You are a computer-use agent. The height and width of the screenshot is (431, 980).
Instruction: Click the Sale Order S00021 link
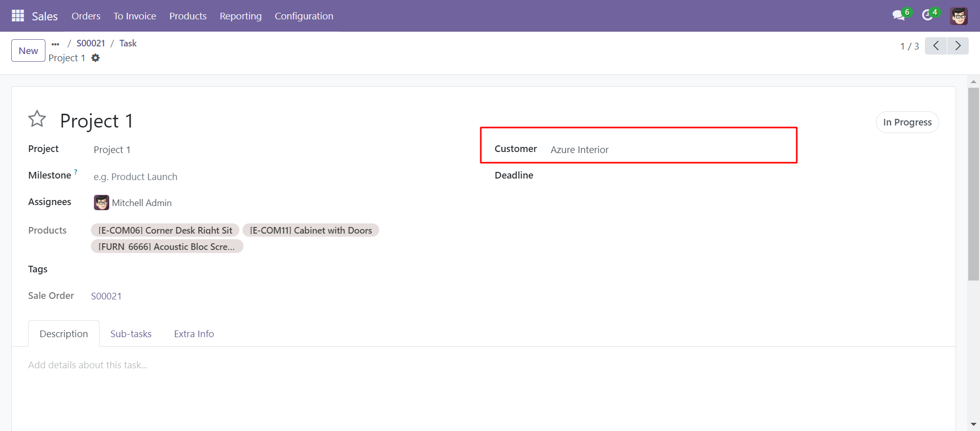[x=106, y=296]
